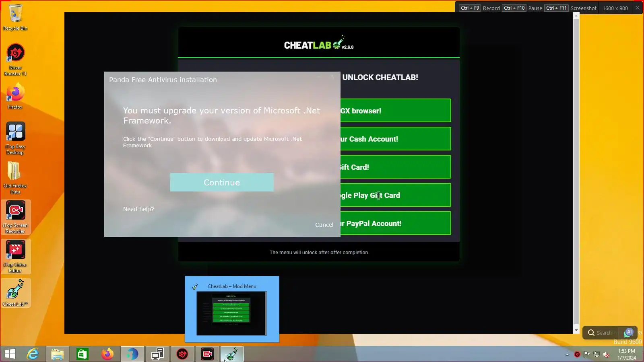Cancel the Panda Free Antivirus installation
The height and width of the screenshot is (362, 644).
pyautogui.click(x=324, y=225)
